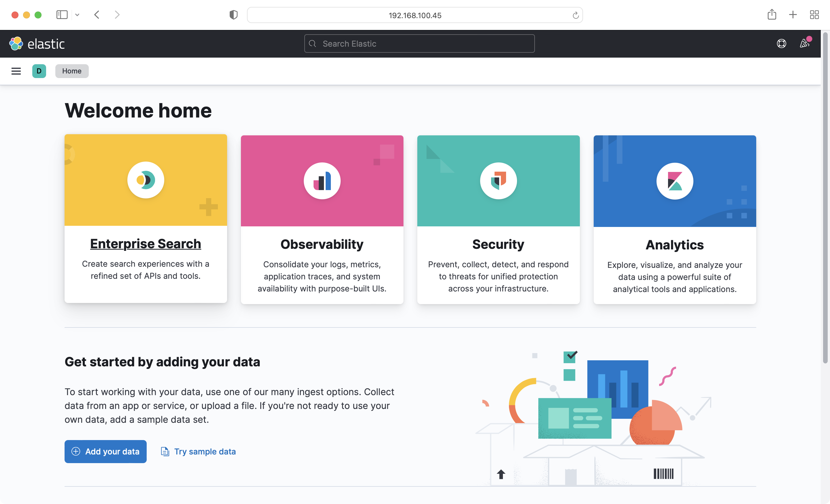
Task: Open the help menu via the life-ring icon
Action: pyautogui.click(x=782, y=43)
